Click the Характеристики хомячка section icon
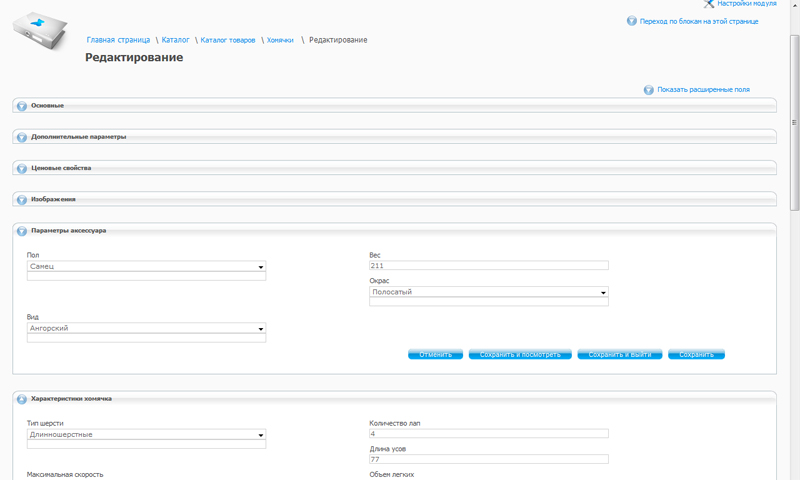Screen dimensions: 800x480 point(22,399)
